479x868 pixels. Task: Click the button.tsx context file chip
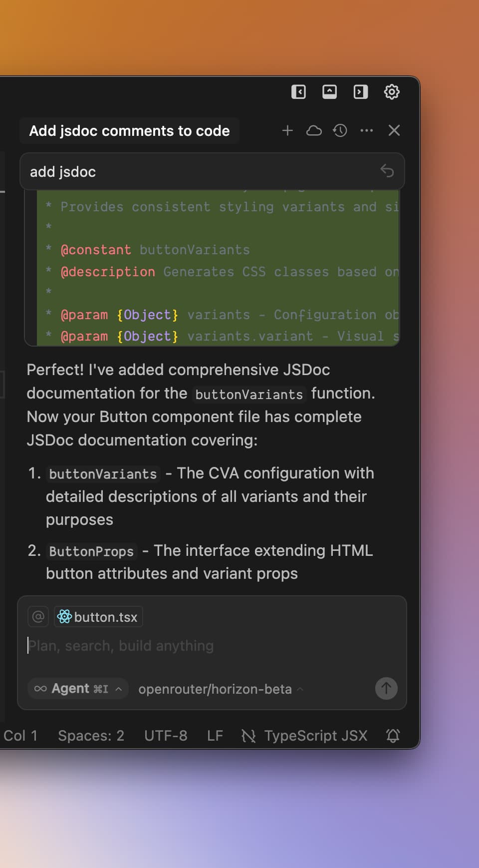98,617
